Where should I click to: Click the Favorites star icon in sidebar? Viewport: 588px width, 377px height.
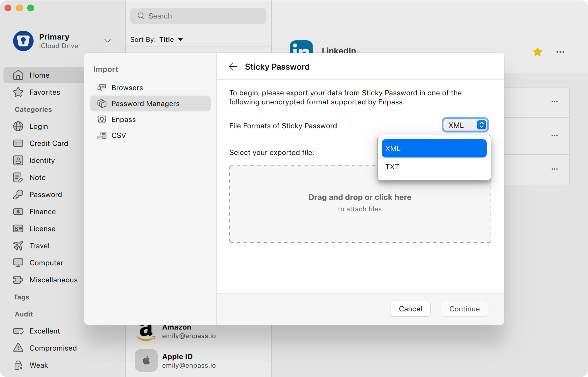[18, 92]
